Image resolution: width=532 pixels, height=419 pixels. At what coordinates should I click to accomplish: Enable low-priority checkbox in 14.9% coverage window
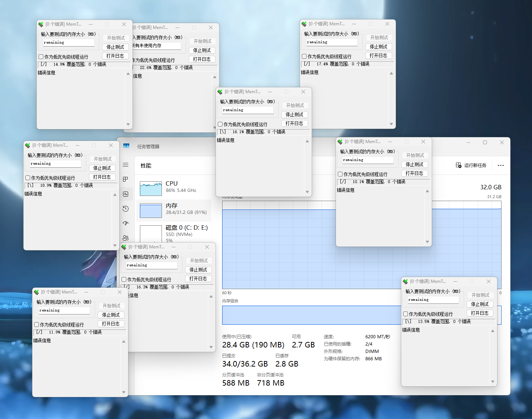pos(41,57)
